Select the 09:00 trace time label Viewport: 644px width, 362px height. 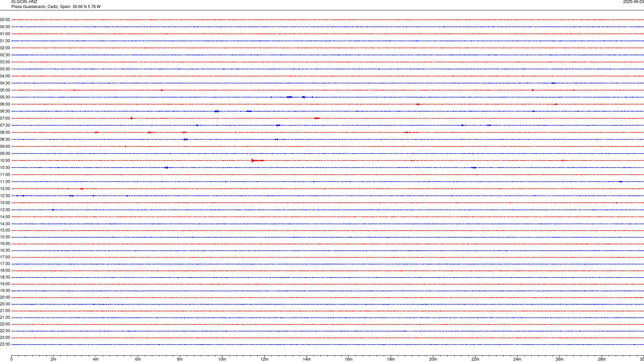[x=5, y=146]
